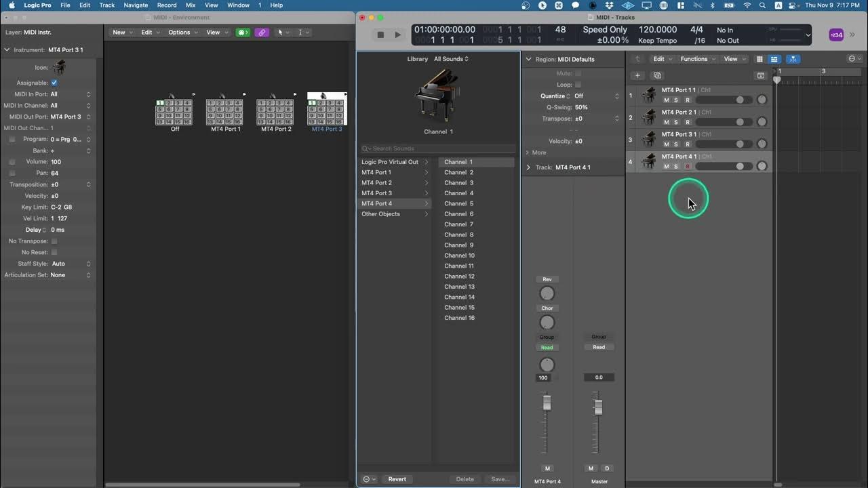Toggle the green MIDI Out button in Environment

[243, 33]
